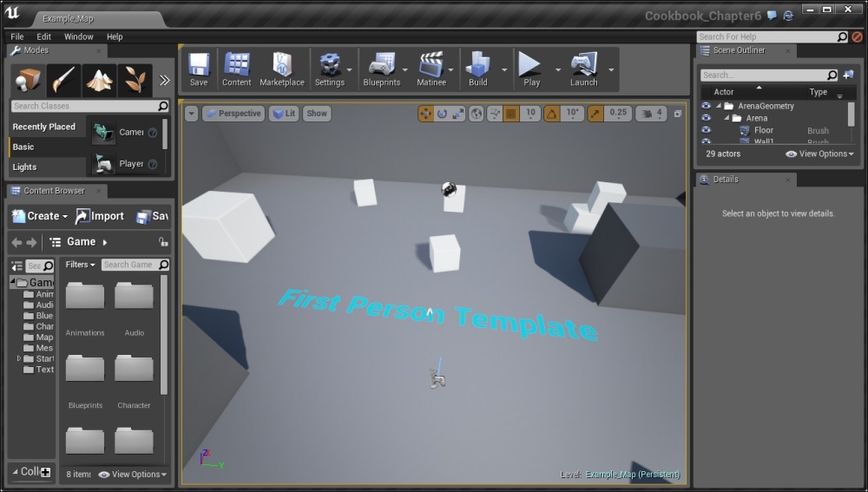868x492 pixels.
Task: Maximize viewport restore icon
Action: pyautogui.click(x=678, y=114)
